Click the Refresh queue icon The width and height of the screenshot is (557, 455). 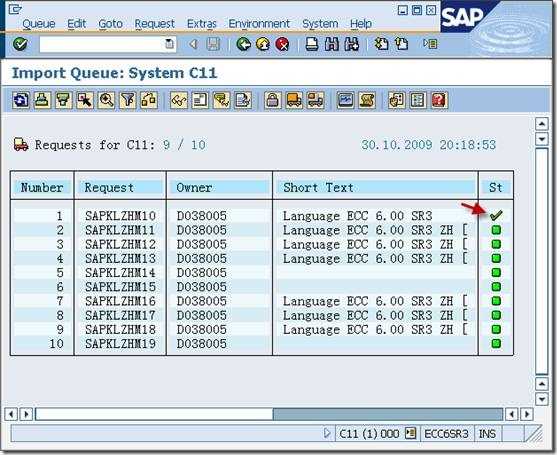click(21, 100)
